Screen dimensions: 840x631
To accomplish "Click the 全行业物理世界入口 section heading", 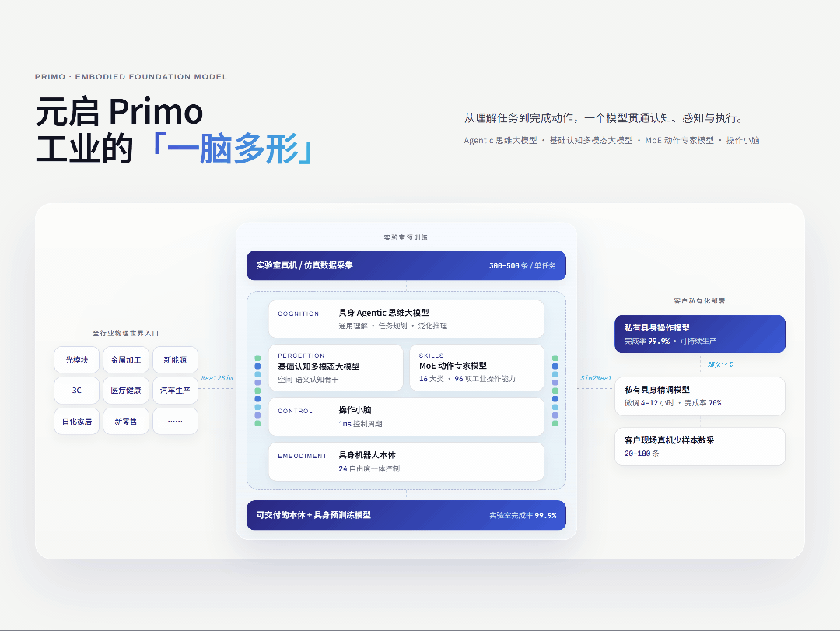I will click(125, 333).
